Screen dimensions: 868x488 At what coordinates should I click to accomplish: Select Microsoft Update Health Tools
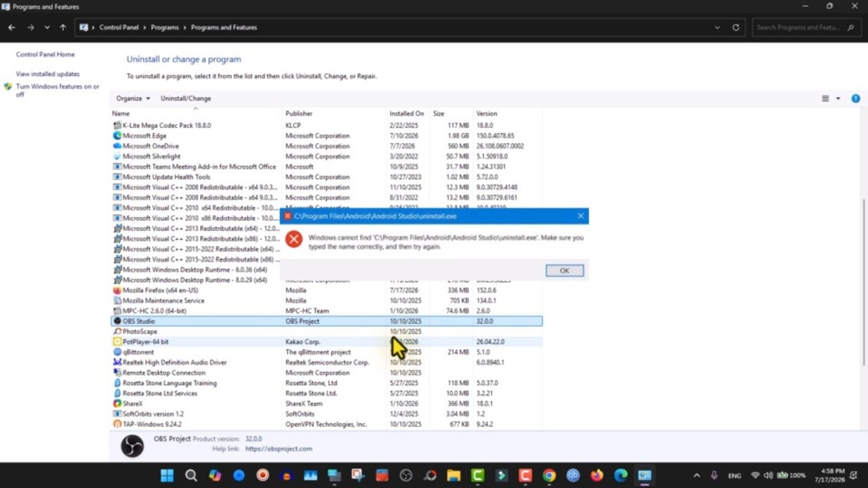326,177
